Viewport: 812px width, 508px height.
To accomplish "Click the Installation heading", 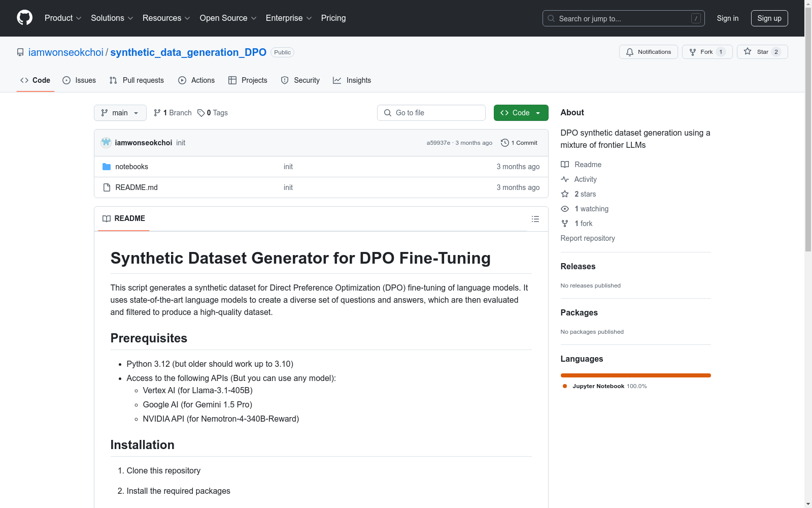I will pyautogui.click(x=143, y=445).
